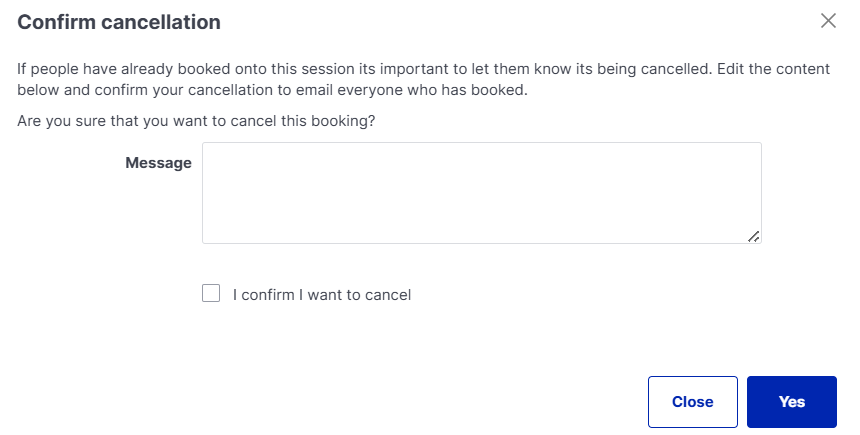Click the bold "Message" field label

pos(158,163)
